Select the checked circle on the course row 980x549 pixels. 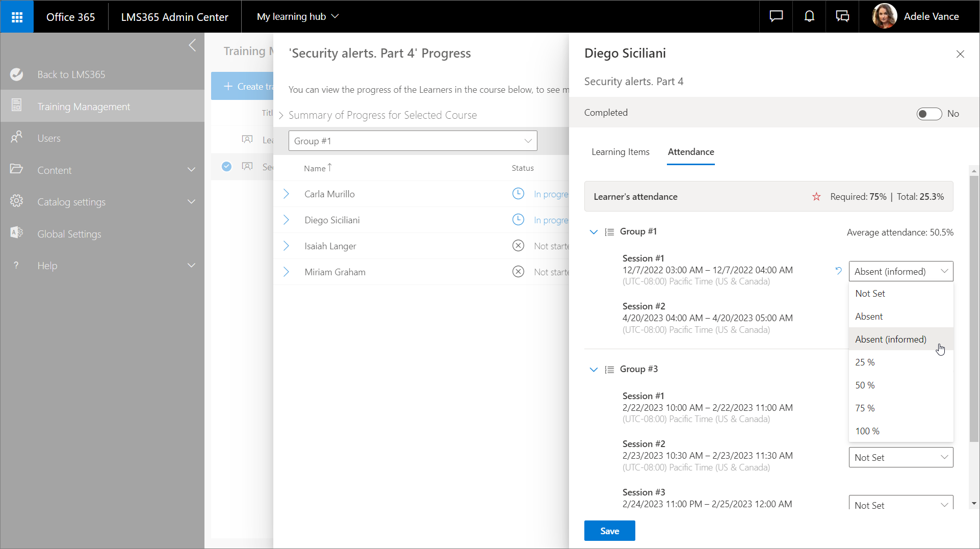pos(226,167)
